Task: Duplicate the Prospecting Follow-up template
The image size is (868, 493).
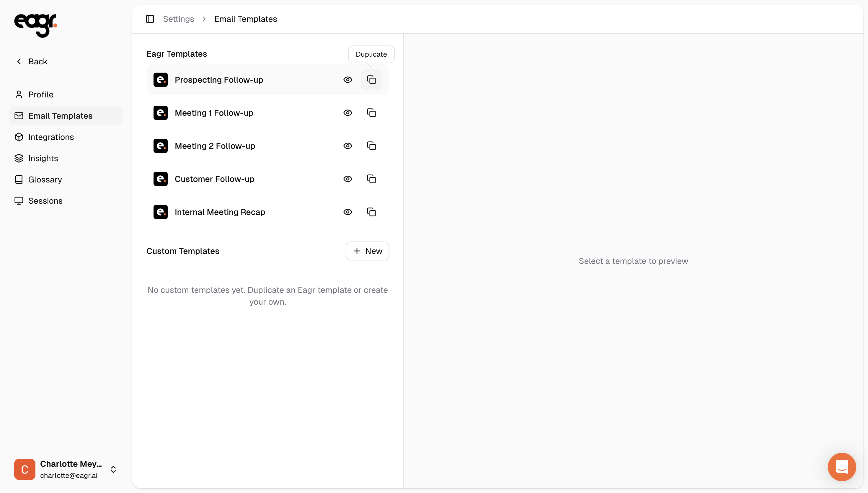Action: pyautogui.click(x=371, y=80)
